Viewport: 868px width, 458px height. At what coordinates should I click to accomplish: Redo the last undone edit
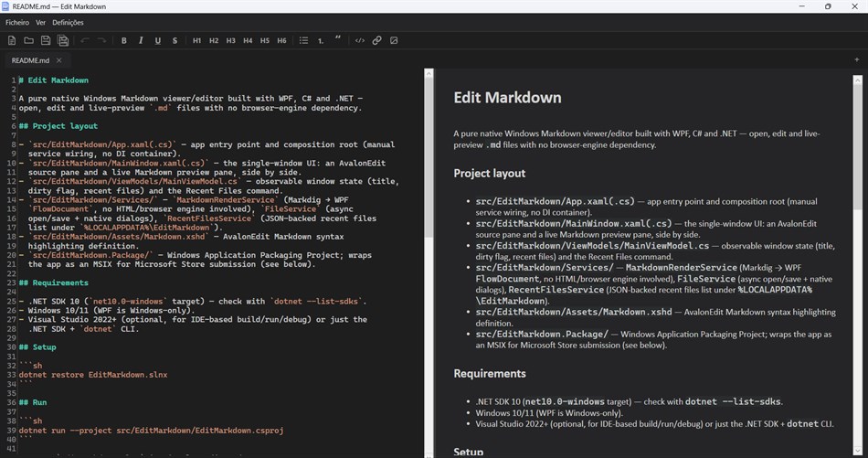[x=101, y=40]
